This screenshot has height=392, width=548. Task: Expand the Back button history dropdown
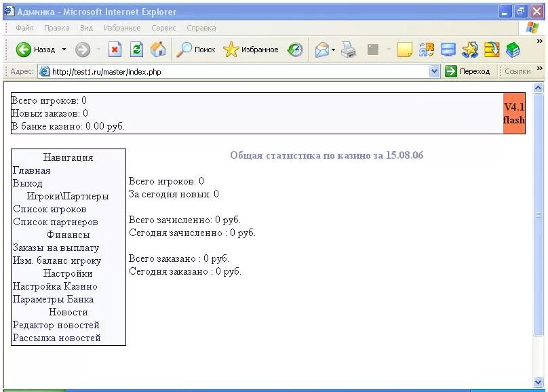64,50
